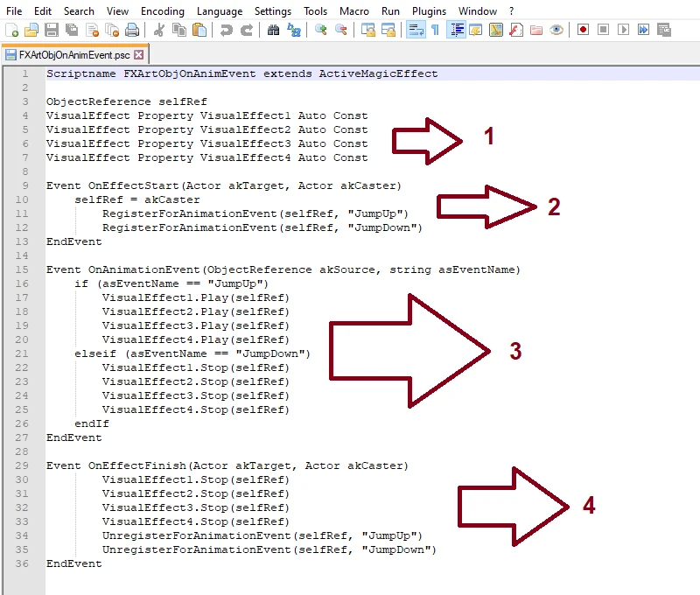Select the FXArtObjOnAnimEvent.psc tab
The height and width of the screenshot is (595, 700).
pyautogui.click(x=74, y=55)
